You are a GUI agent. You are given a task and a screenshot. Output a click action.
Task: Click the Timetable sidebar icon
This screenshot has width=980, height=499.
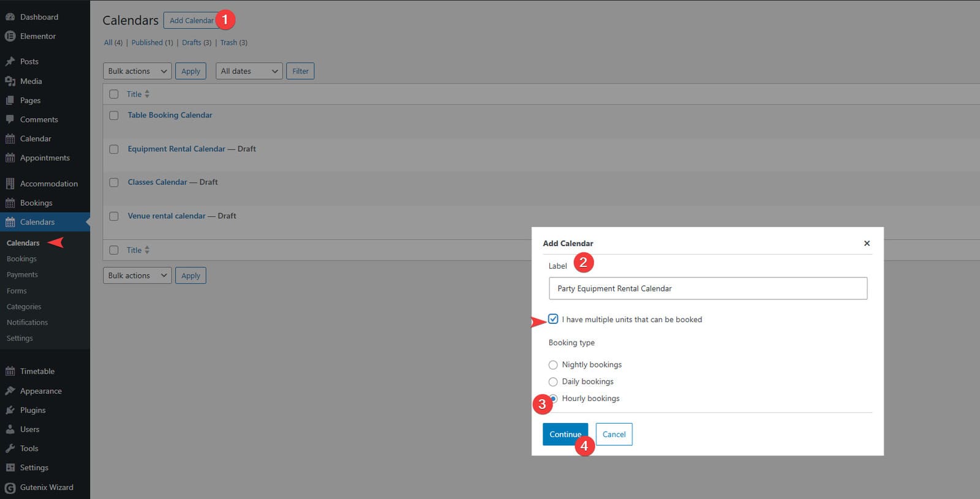coord(10,371)
